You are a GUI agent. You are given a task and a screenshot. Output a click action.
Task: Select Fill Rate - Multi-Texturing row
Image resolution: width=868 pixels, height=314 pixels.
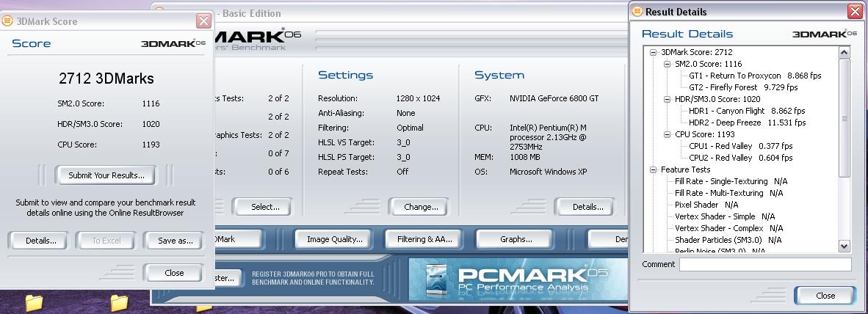(729, 194)
